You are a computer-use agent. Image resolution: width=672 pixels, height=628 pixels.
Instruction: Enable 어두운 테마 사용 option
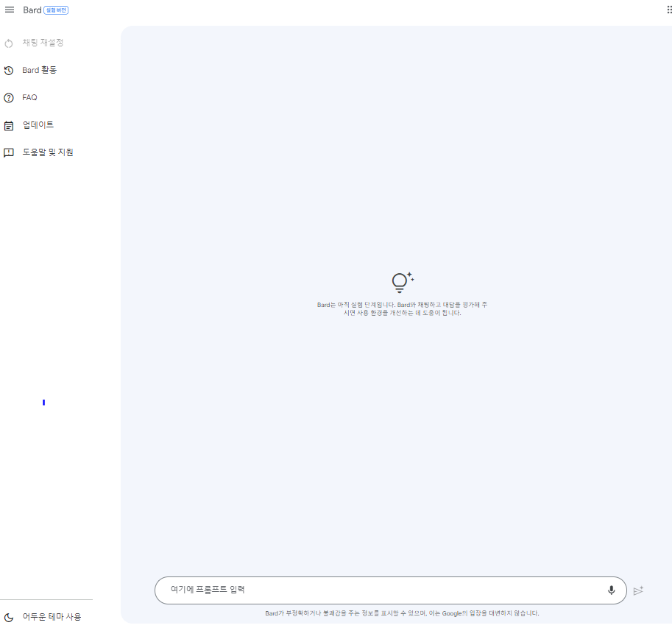coord(52,616)
